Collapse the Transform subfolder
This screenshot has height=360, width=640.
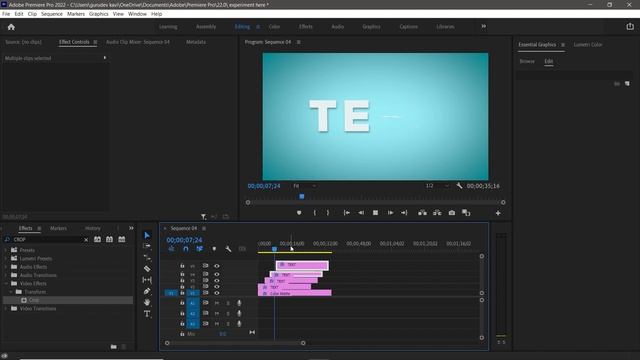(x=11, y=292)
